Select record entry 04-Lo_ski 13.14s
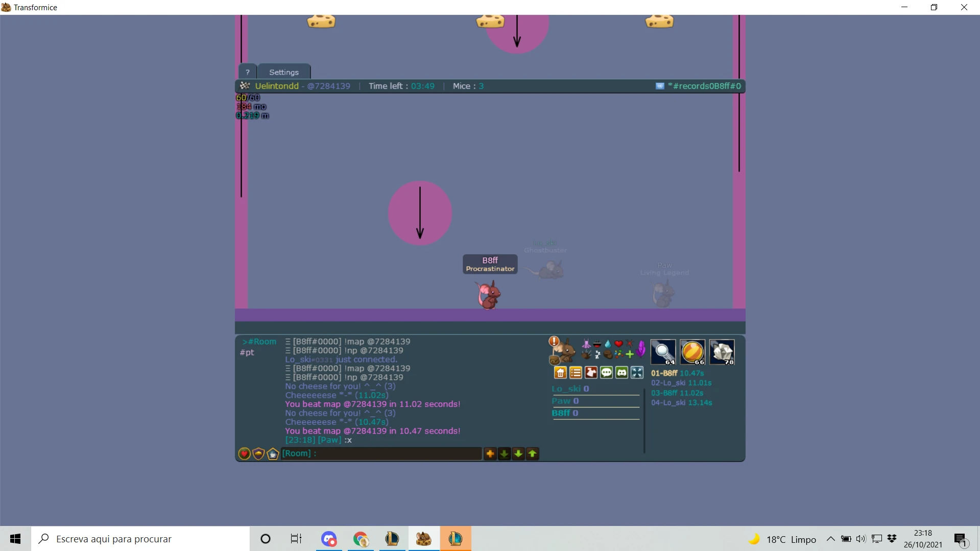This screenshot has width=980, height=551. [x=682, y=403]
